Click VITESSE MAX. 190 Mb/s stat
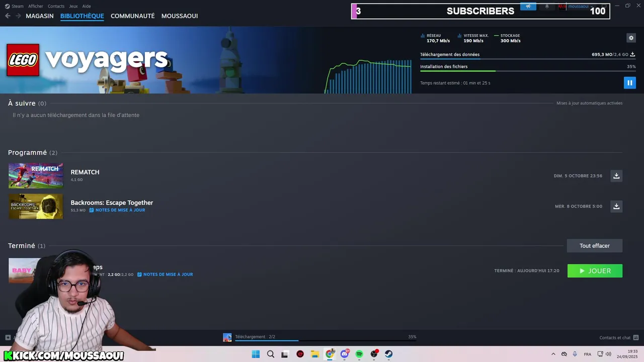Image resolution: width=644 pixels, height=362 pixels. [x=473, y=38]
